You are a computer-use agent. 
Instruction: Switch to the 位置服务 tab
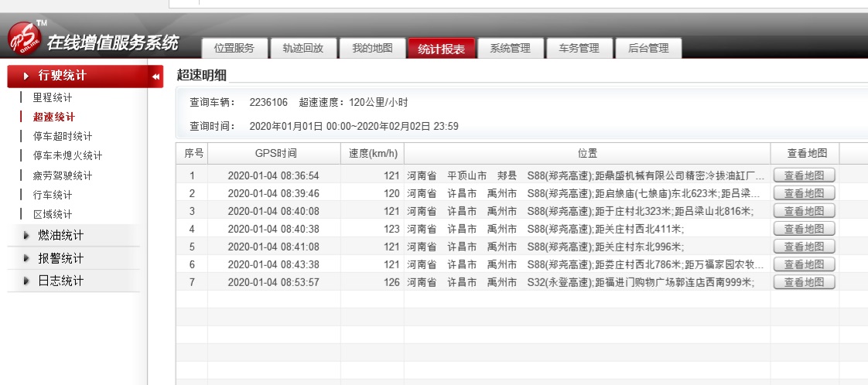[234, 49]
